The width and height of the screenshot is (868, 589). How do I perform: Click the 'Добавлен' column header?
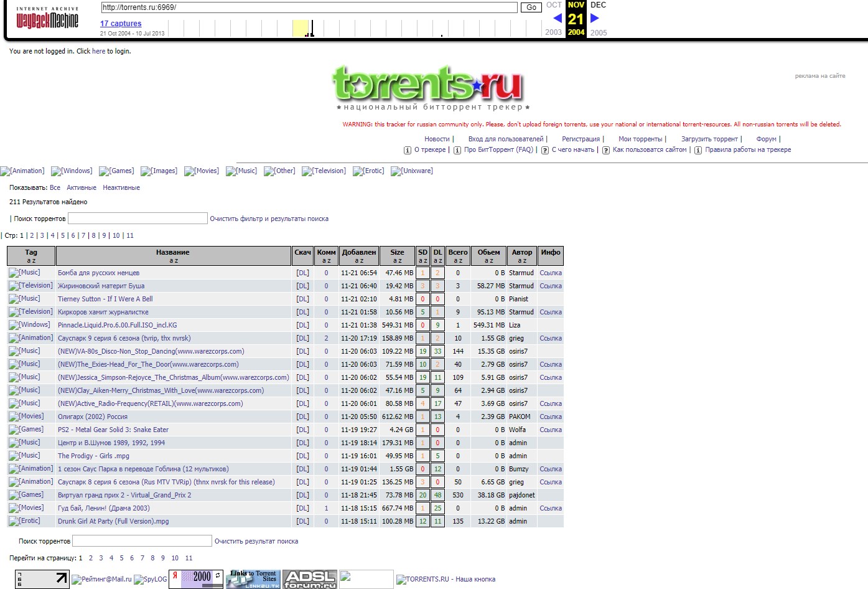tap(359, 256)
